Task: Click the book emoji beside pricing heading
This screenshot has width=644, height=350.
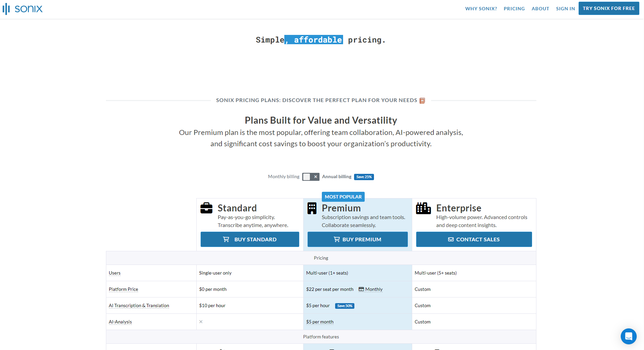Action: tap(422, 101)
